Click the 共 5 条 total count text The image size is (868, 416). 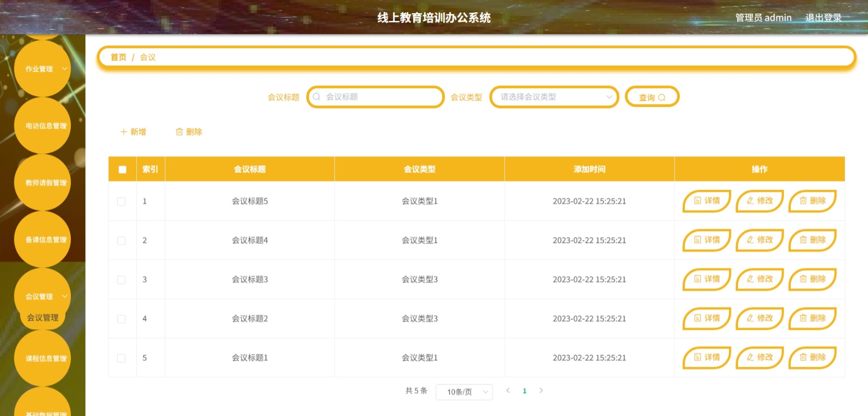point(416,391)
